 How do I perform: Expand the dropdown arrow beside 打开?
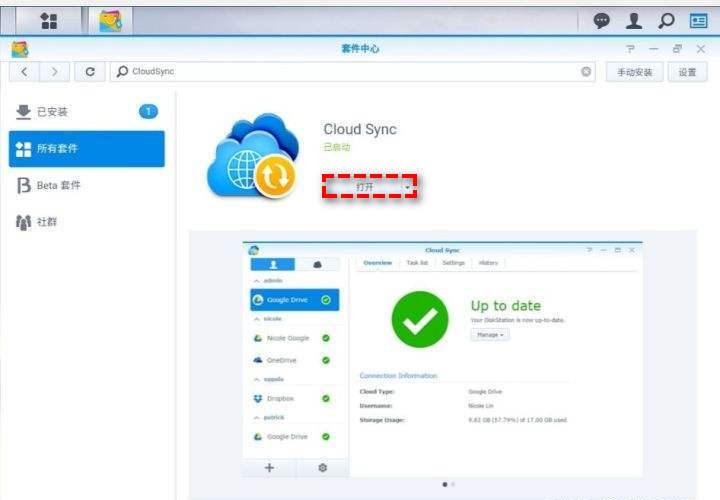tap(407, 187)
